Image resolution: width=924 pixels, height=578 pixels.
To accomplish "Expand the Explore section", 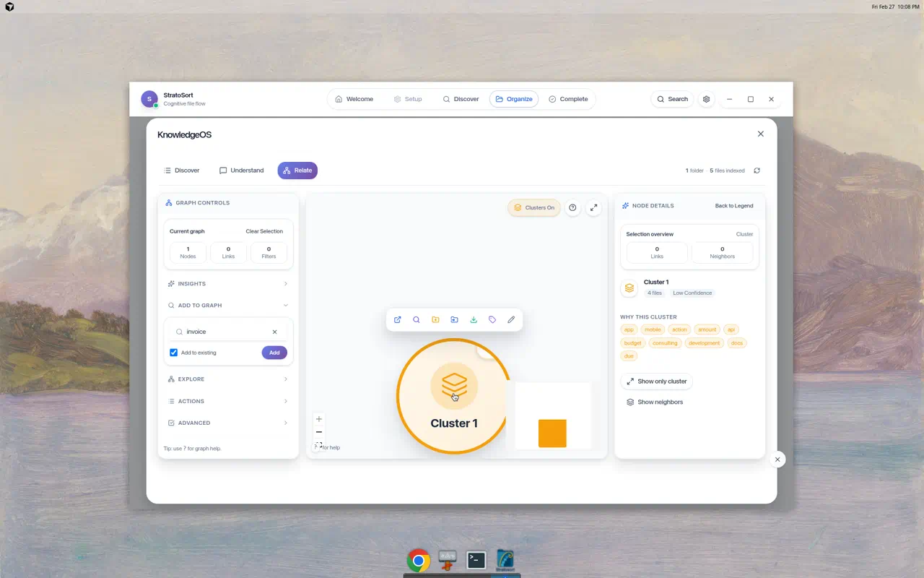I will click(x=228, y=379).
